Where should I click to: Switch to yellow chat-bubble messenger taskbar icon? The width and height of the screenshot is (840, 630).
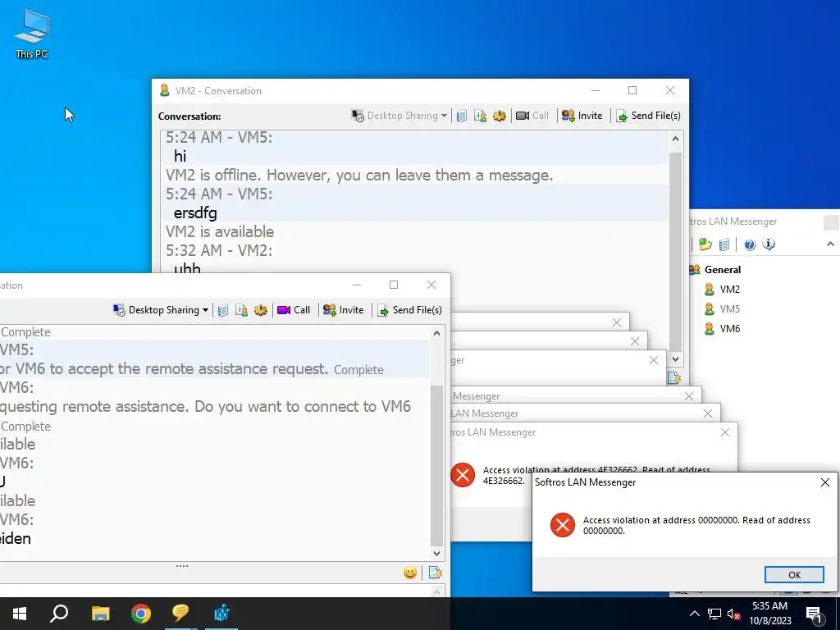[x=180, y=614]
